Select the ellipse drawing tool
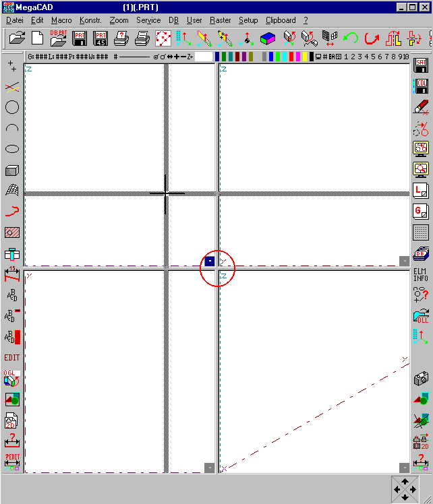 pyautogui.click(x=12, y=149)
